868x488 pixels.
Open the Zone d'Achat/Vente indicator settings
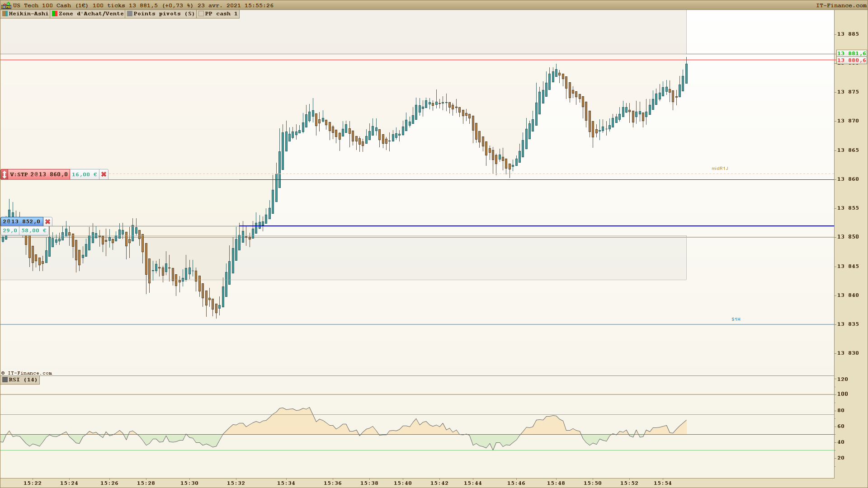pos(91,14)
